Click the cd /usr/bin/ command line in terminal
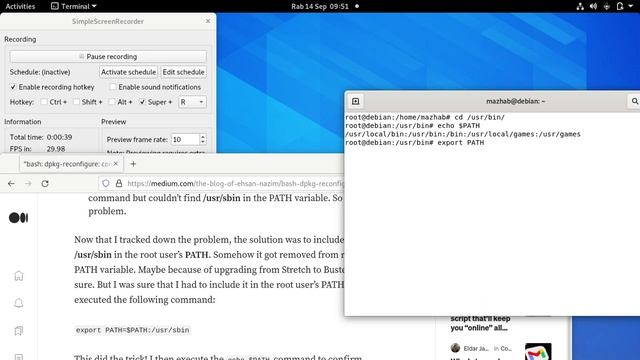 (425, 117)
